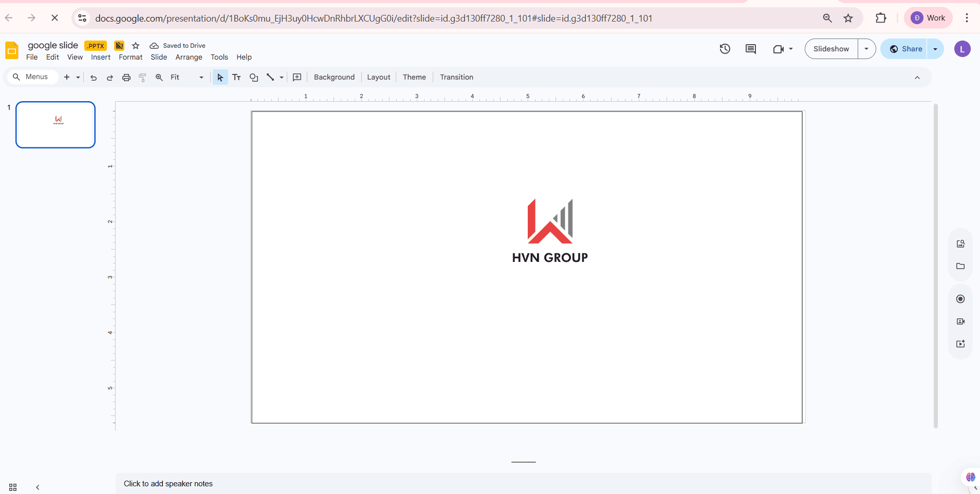The width and height of the screenshot is (980, 494).
Task: Expand the new slide layout dropdown arrow
Action: [78, 78]
